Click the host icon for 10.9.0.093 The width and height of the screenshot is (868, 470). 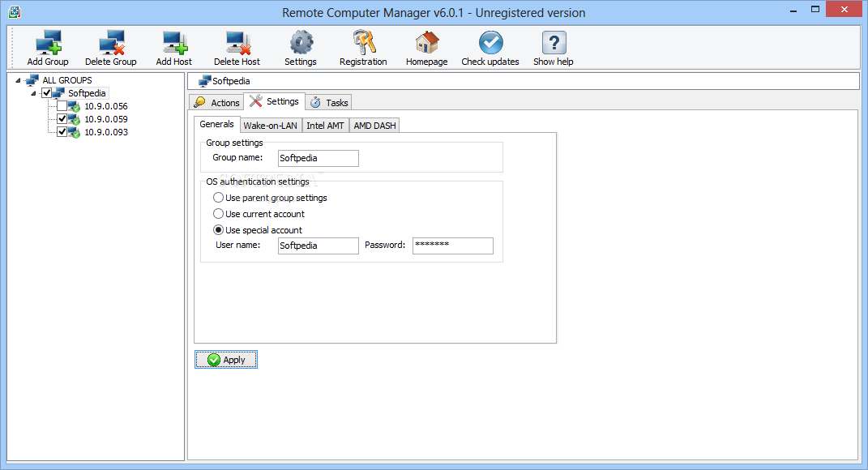click(75, 132)
